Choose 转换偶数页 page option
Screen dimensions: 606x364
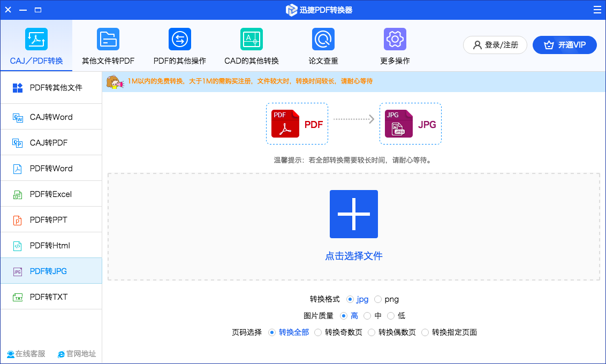click(x=372, y=333)
